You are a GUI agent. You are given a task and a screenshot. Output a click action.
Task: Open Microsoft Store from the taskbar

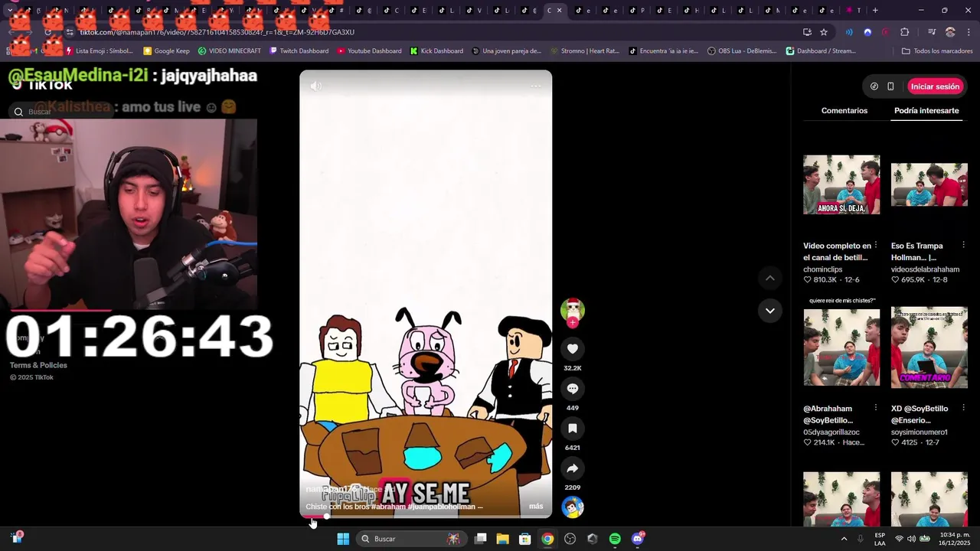(525, 539)
